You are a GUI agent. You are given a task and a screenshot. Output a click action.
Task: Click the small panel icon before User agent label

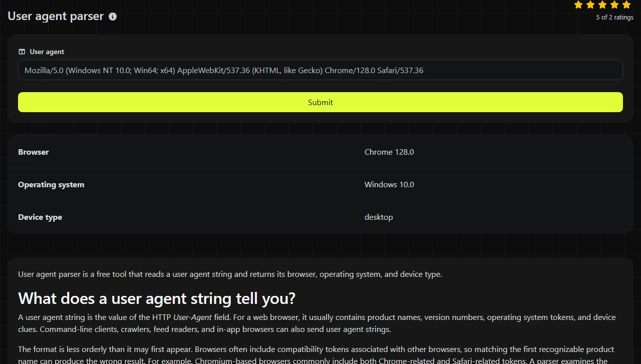coord(22,52)
